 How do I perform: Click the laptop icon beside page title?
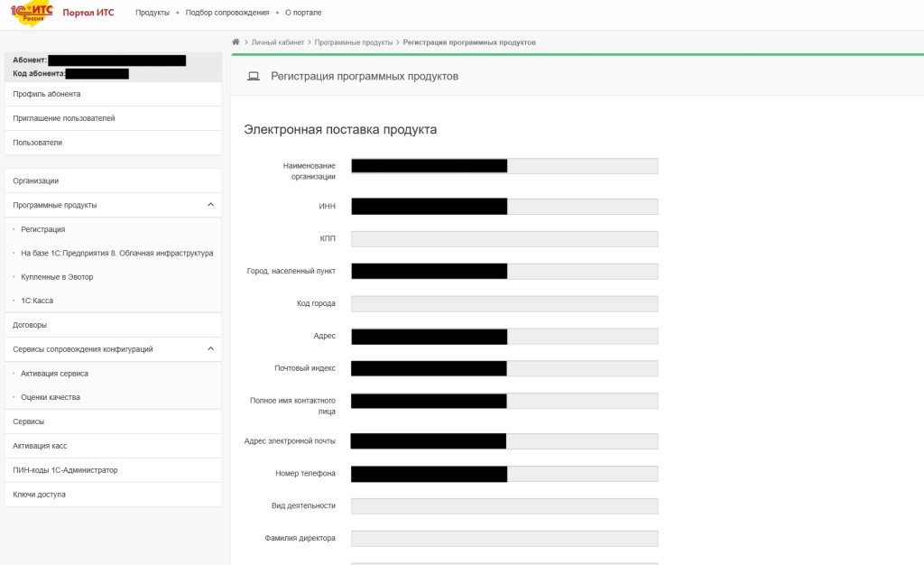click(x=254, y=77)
